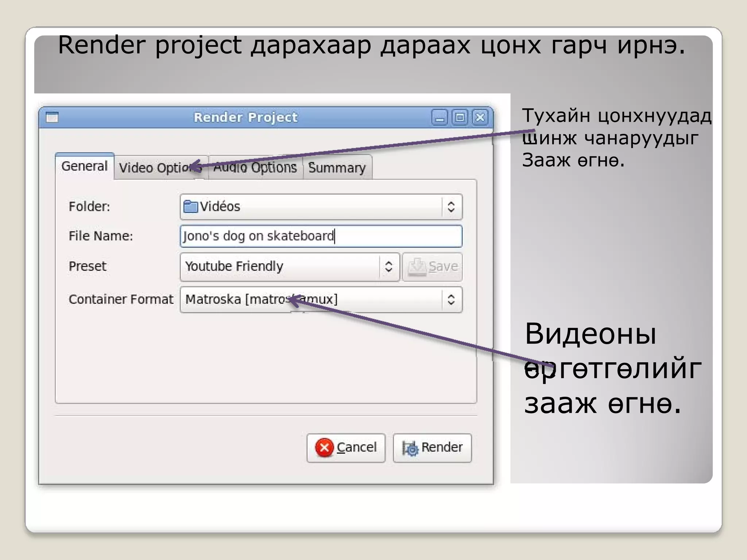Click the window menu icon in title bar
Viewport: 747px width, 560px height.
(x=52, y=117)
